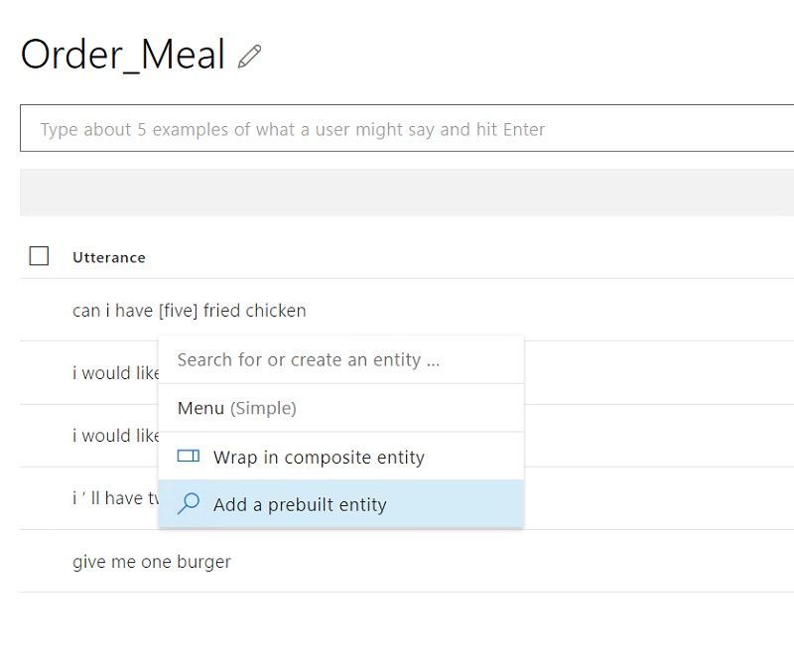Click the pencil icon to rename Order_Meal
This screenshot has height=672, width=794.
(x=250, y=57)
